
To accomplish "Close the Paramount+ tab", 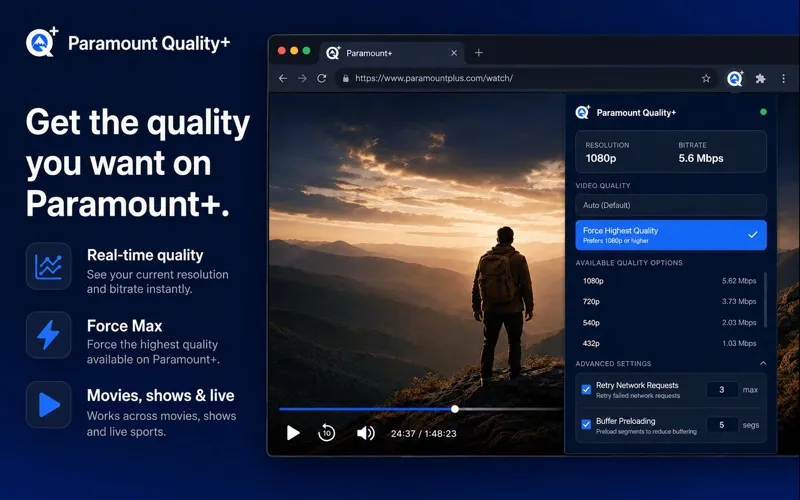I will click(x=454, y=53).
